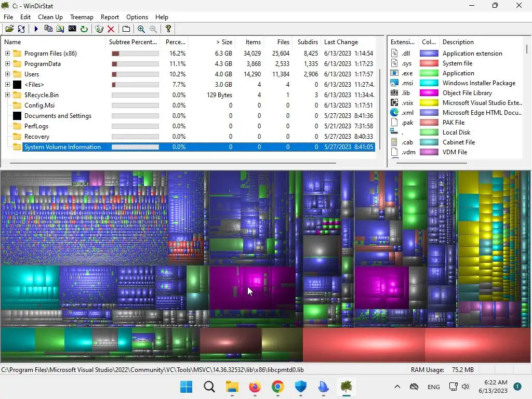The height and width of the screenshot is (399, 532).
Task: Click the Refresh All toolbar icon
Action: click(x=21, y=29)
